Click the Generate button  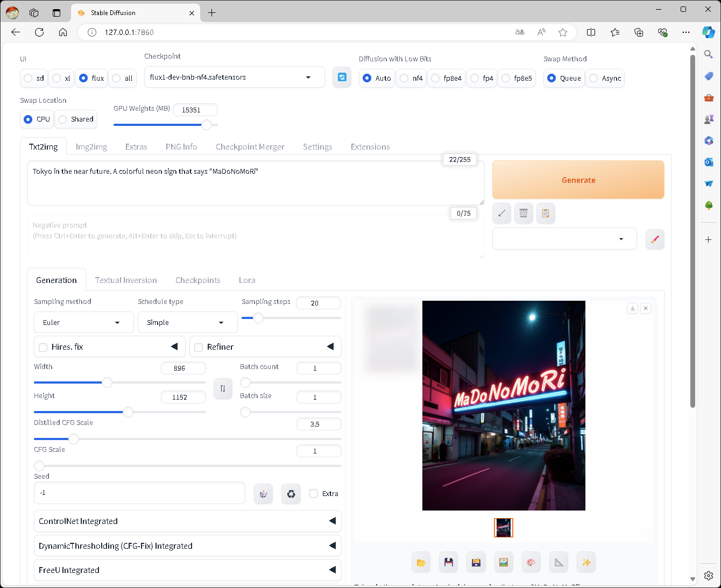coord(578,180)
